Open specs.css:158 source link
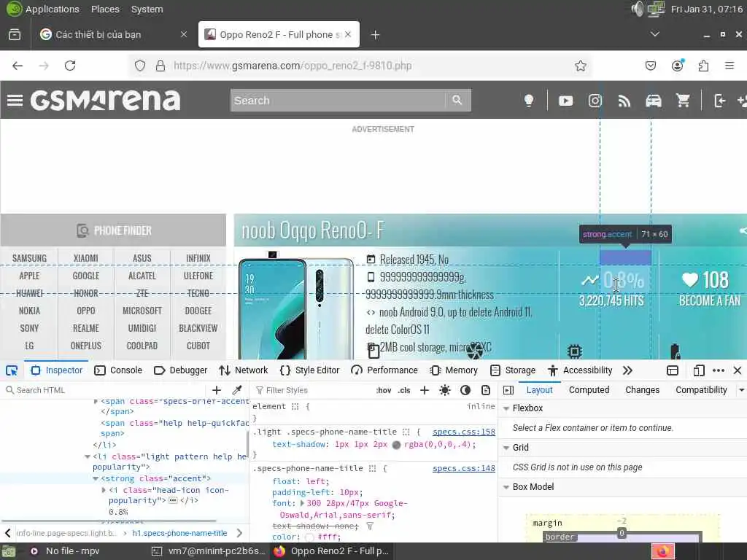 pyautogui.click(x=463, y=432)
